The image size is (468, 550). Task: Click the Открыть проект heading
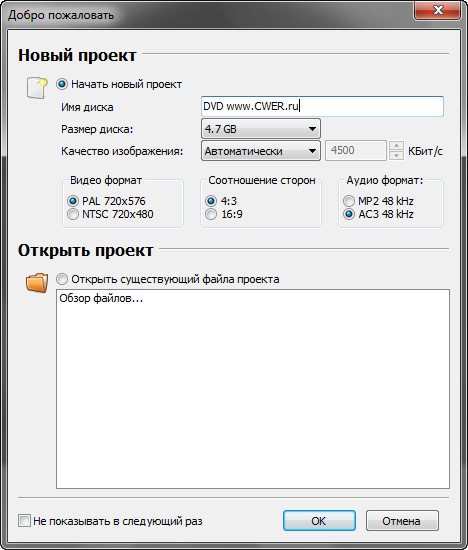tap(86, 250)
